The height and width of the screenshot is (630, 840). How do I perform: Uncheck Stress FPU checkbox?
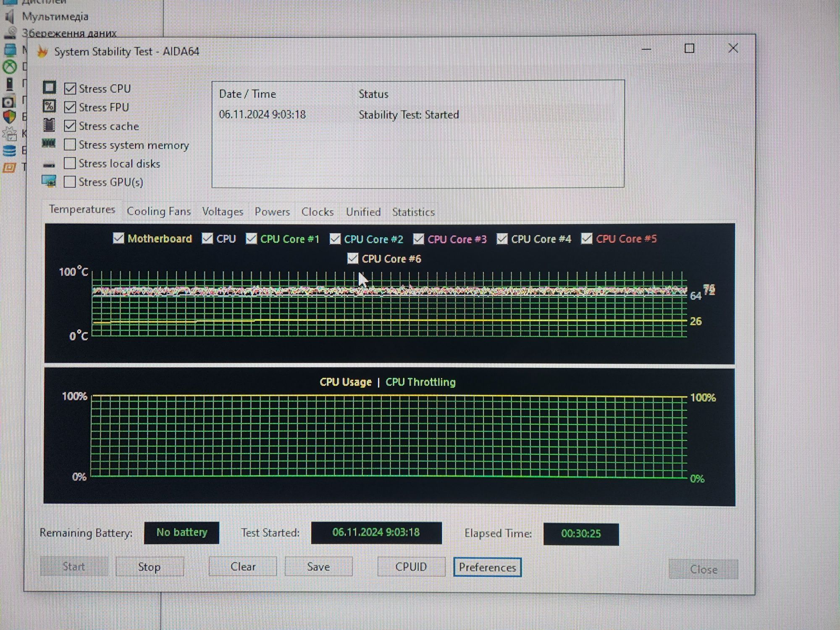pyautogui.click(x=70, y=107)
